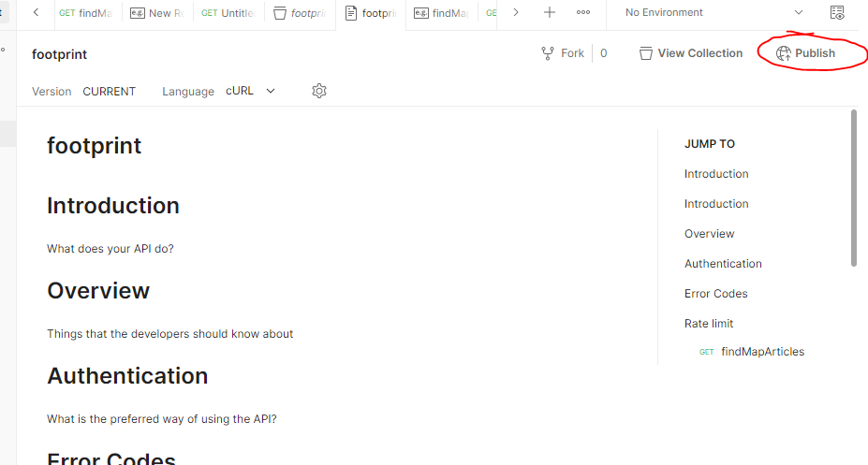
Task: Click the Publish globe icon
Action: coord(784,53)
